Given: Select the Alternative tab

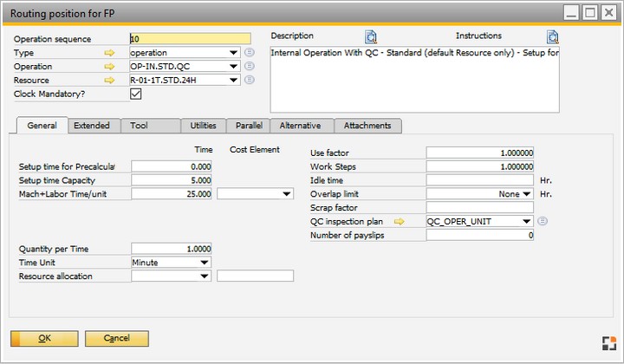Looking at the screenshot, I should pyautogui.click(x=300, y=126).
